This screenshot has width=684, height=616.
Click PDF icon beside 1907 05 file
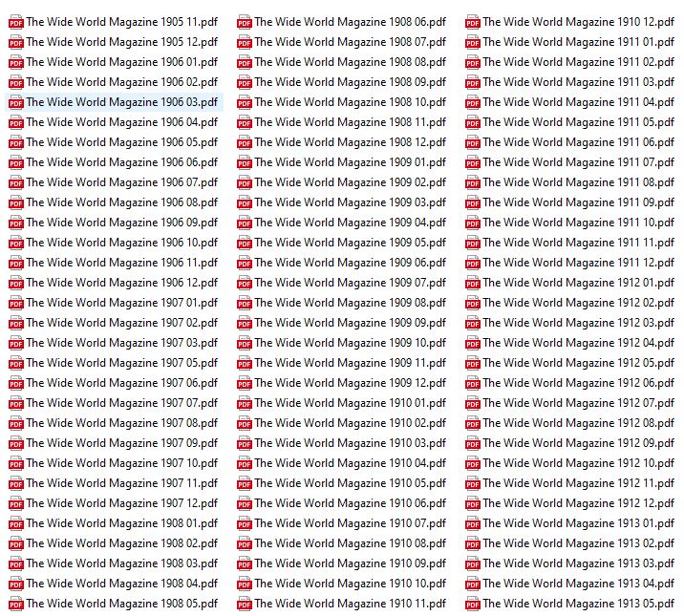15,362
